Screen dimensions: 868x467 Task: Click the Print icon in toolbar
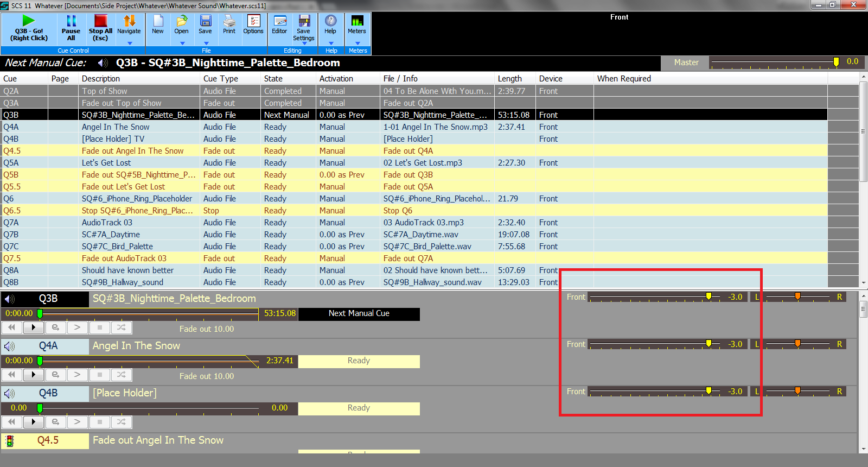[229, 25]
